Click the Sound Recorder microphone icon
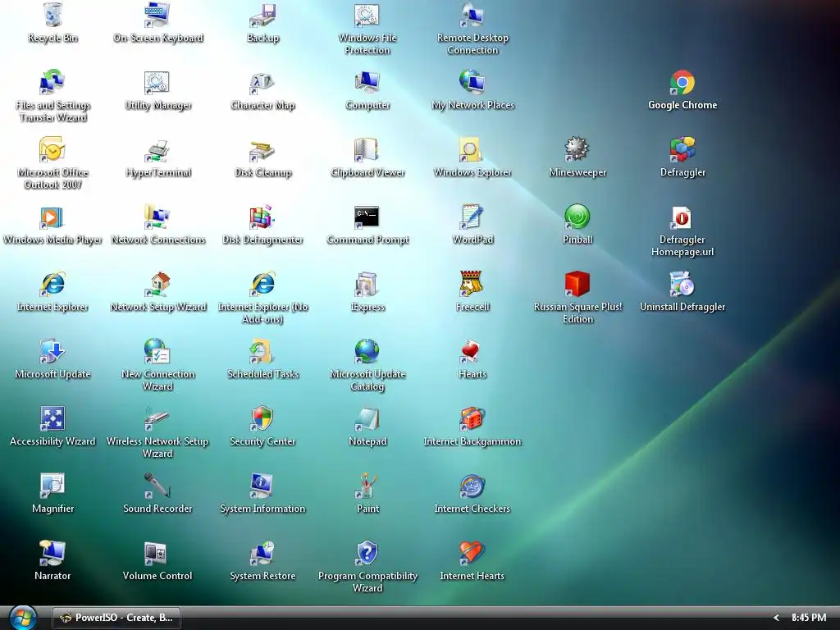The image size is (840, 630). [157, 486]
